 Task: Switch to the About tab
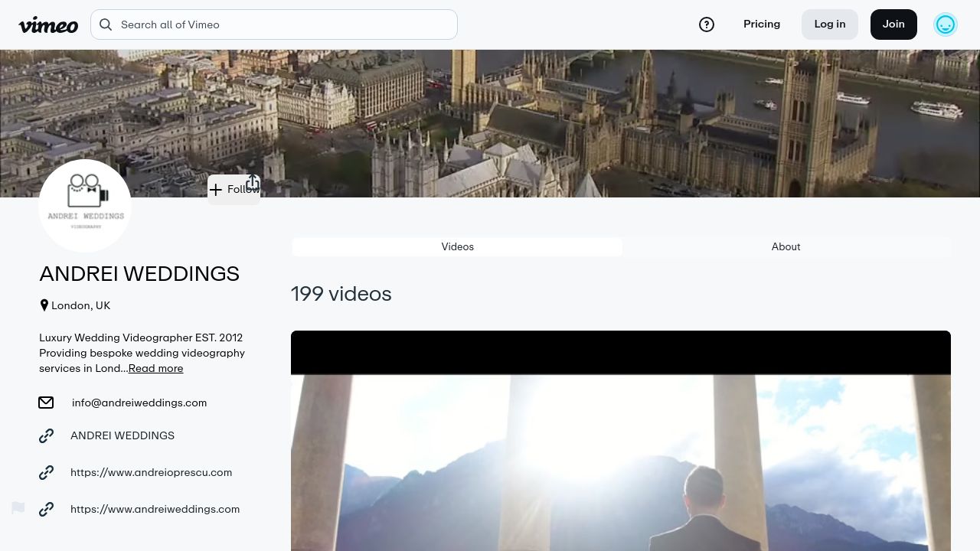coord(786,246)
